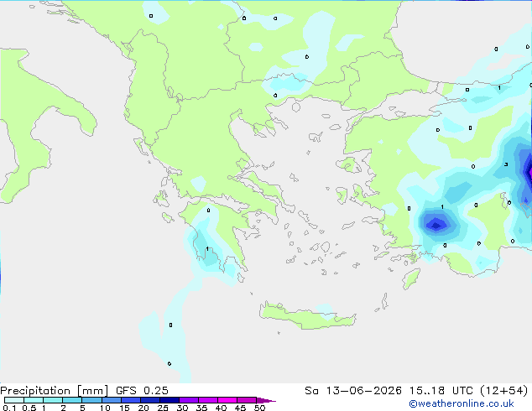Pick the legend swatch between 35 and 40

(x=208, y=400)
